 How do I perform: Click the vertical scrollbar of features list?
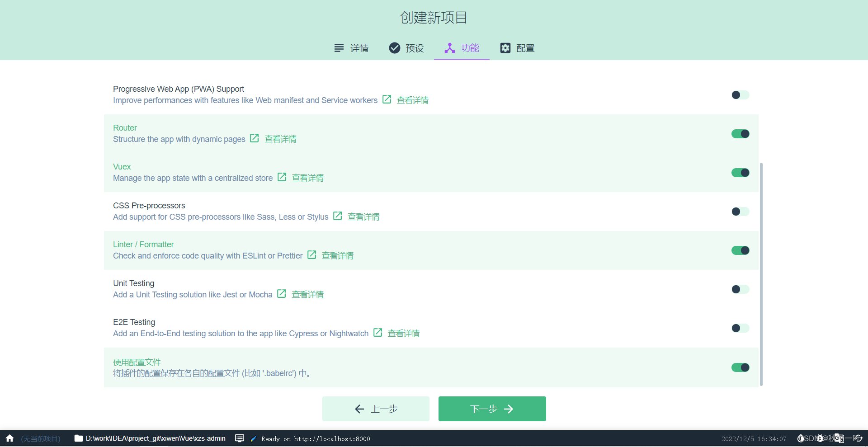[761, 274]
